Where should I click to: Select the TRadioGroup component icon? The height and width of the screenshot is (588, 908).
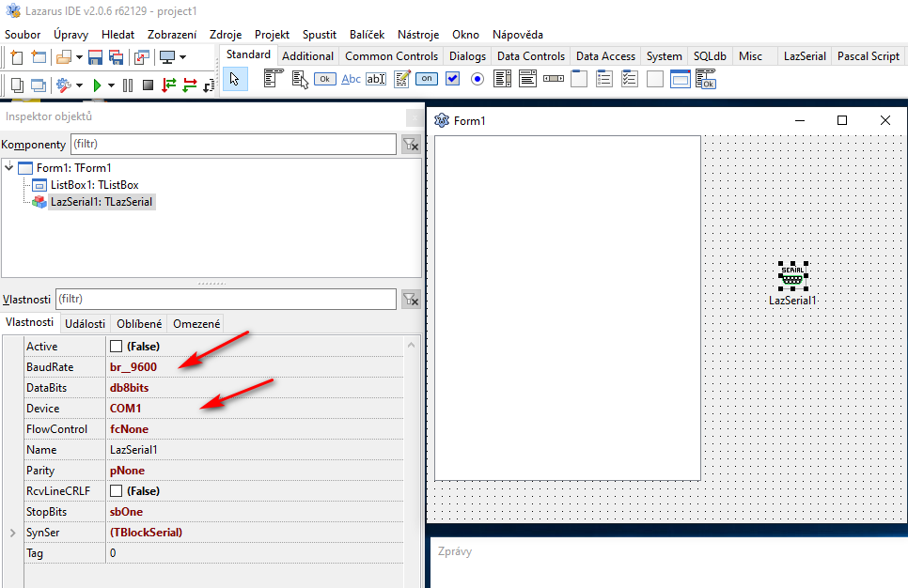(604, 79)
